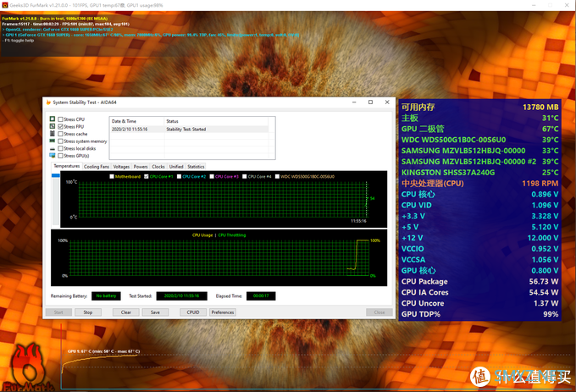Open the Clocks tab
Screen dimensions: 576x392
[x=158, y=167]
